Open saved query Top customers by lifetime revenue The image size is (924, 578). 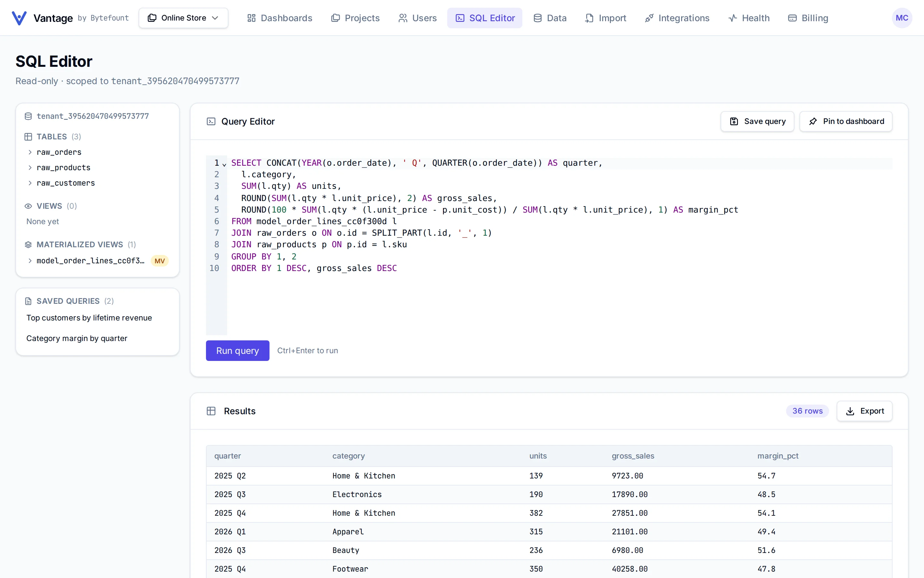(89, 318)
